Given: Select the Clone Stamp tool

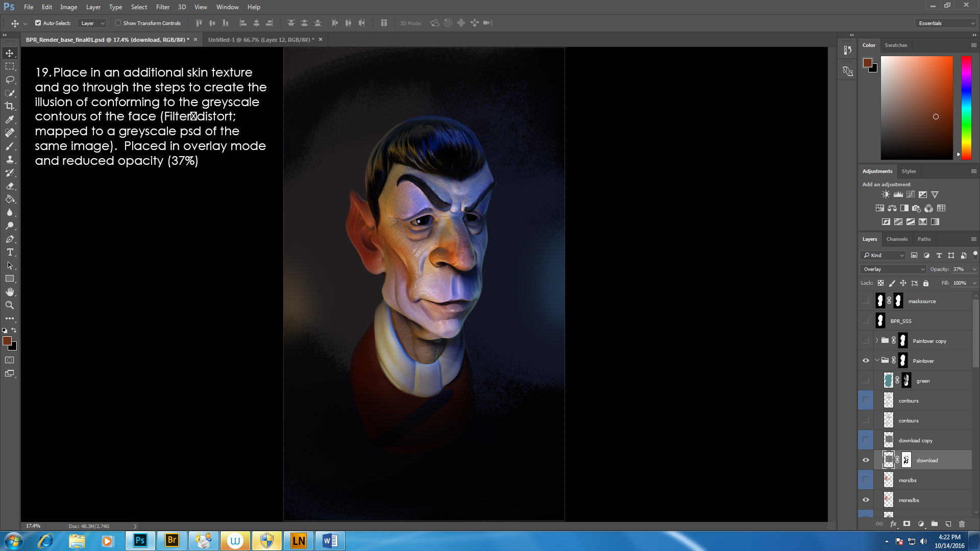Looking at the screenshot, I should pos(10,159).
